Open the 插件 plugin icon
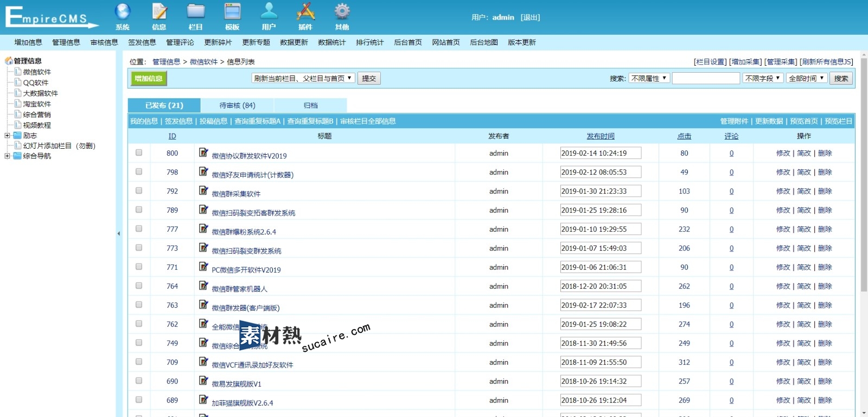This screenshot has height=417, width=868. [305, 11]
